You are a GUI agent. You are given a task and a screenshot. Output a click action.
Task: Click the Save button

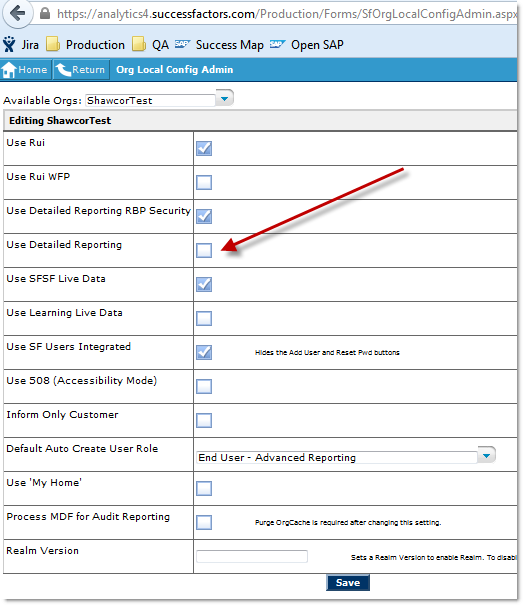point(348,583)
